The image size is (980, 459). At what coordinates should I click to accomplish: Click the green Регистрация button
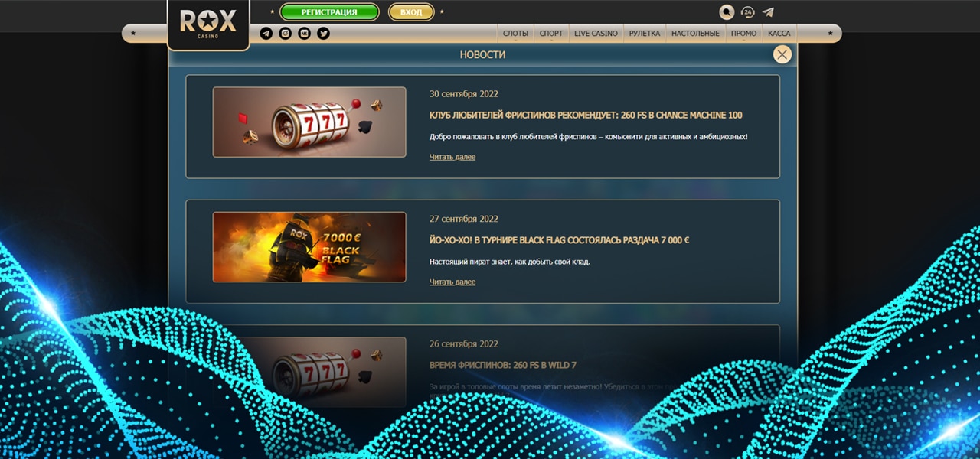[x=329, y=12]
